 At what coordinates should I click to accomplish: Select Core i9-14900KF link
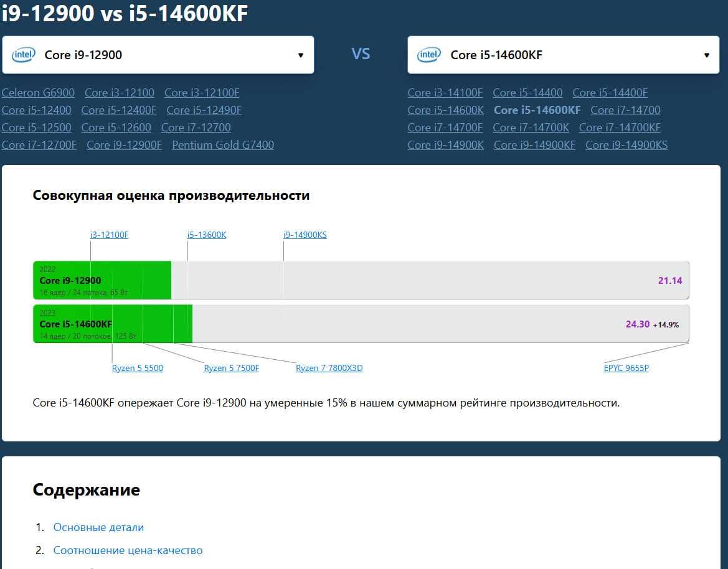534,145
